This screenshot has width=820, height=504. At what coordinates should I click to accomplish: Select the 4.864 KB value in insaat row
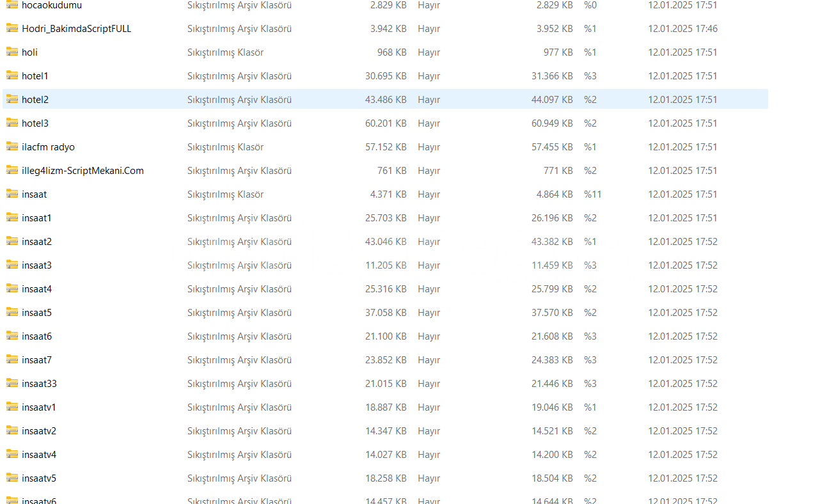pos(555,194)
